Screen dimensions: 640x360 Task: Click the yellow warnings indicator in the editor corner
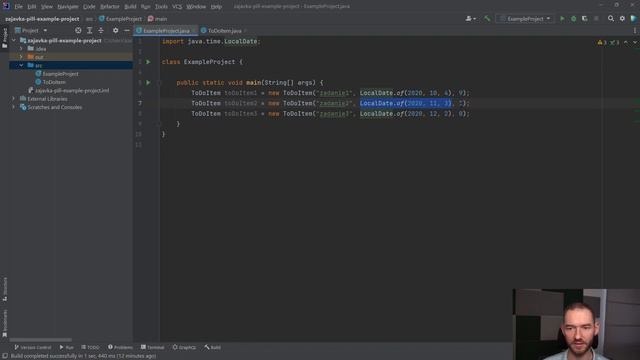click(602, 42)
